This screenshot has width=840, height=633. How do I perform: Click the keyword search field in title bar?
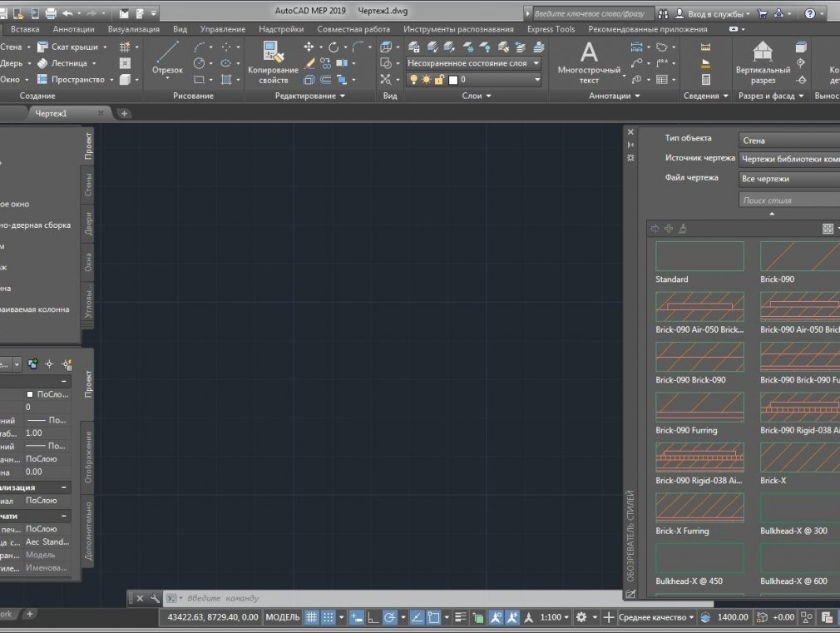(592, 13)
